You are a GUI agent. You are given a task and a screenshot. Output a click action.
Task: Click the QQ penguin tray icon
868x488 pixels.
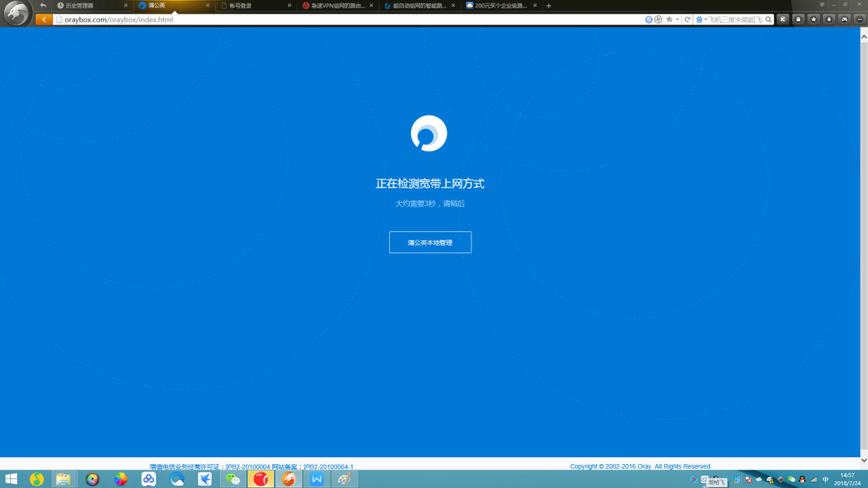(802, 480)
